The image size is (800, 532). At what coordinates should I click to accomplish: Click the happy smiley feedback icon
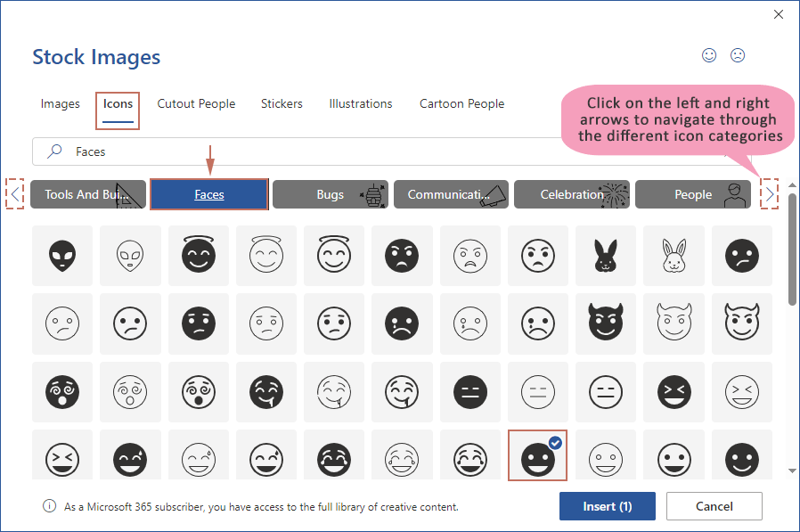tap(709, 55)
